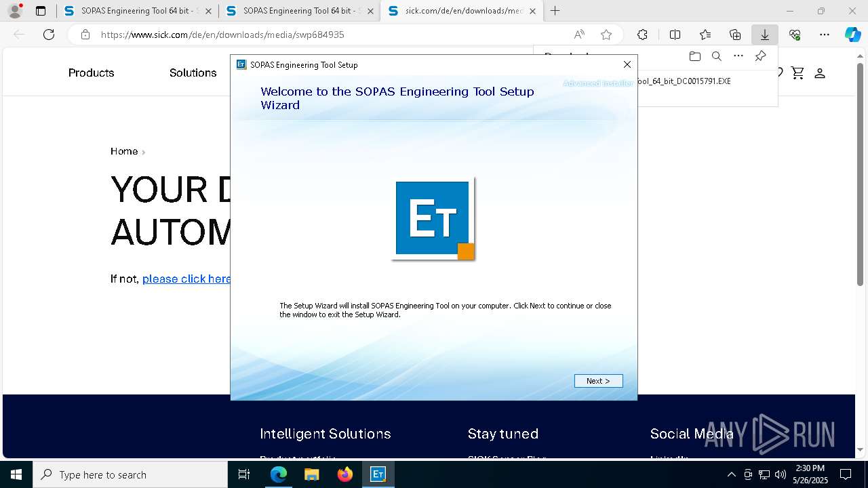Image resolution: width=868 pixels, height=488 pixels.
Task: Open the tab actions menu icon
Action: click(x=41, y=11)
